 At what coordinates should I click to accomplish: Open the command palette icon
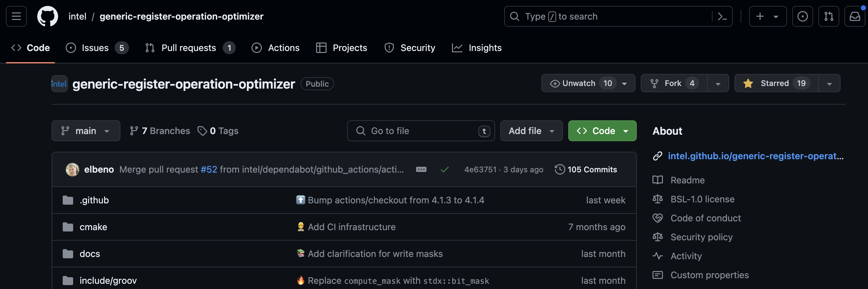pos(722,16)
